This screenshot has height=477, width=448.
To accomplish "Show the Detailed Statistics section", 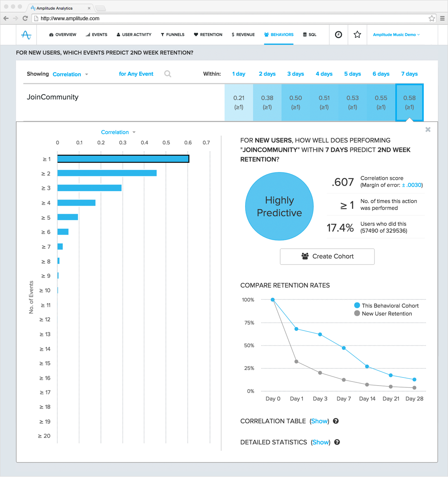I will (321, 442).
